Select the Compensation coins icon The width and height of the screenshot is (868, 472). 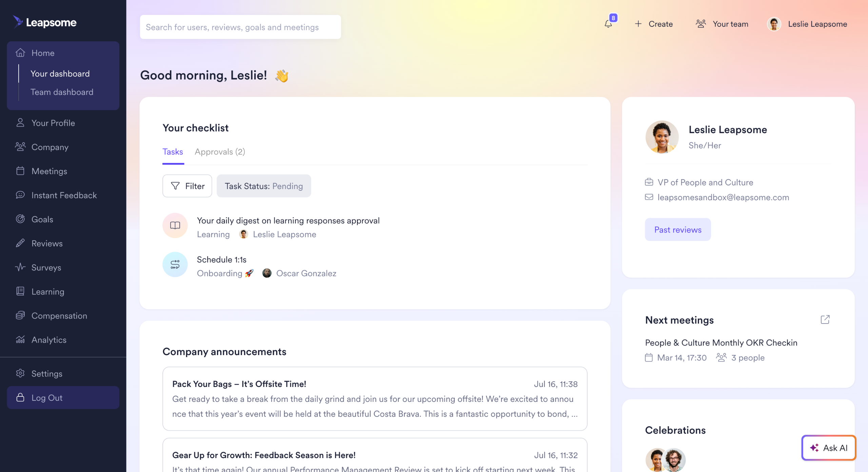(x=20, y=315)
